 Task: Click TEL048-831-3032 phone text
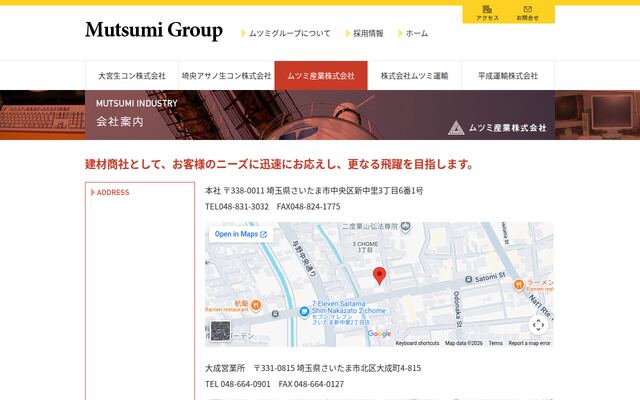237,207
